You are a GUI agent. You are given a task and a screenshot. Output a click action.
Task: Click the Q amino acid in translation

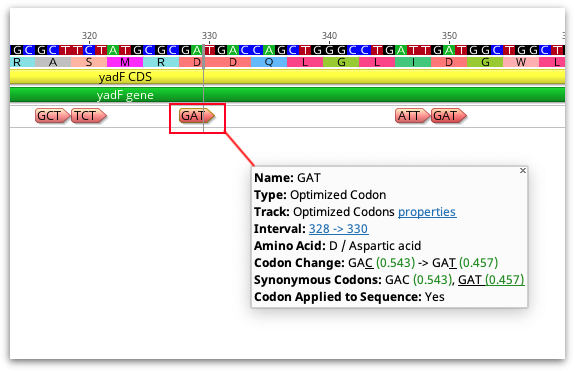(x=269, y=62)
